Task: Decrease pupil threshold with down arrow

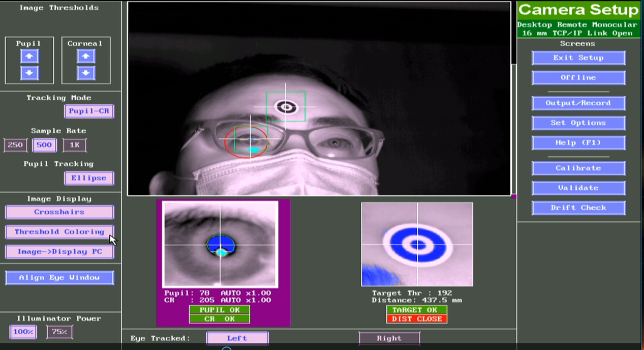Action: coord(29,73)
